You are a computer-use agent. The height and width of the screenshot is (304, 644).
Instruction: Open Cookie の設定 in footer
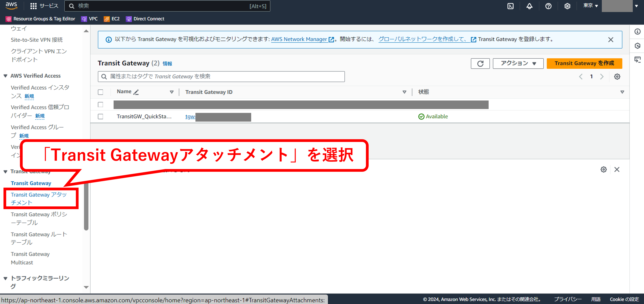coord(624,299)
